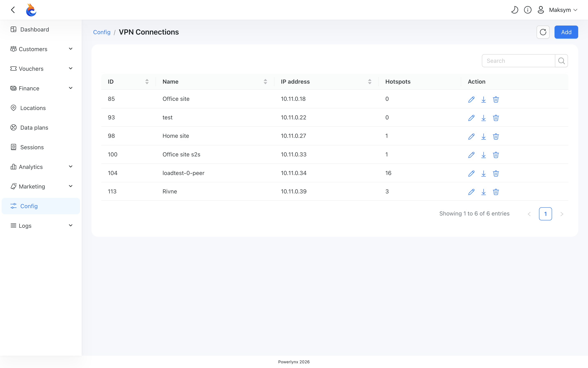Click the search magnifier button

click(561, 61)
